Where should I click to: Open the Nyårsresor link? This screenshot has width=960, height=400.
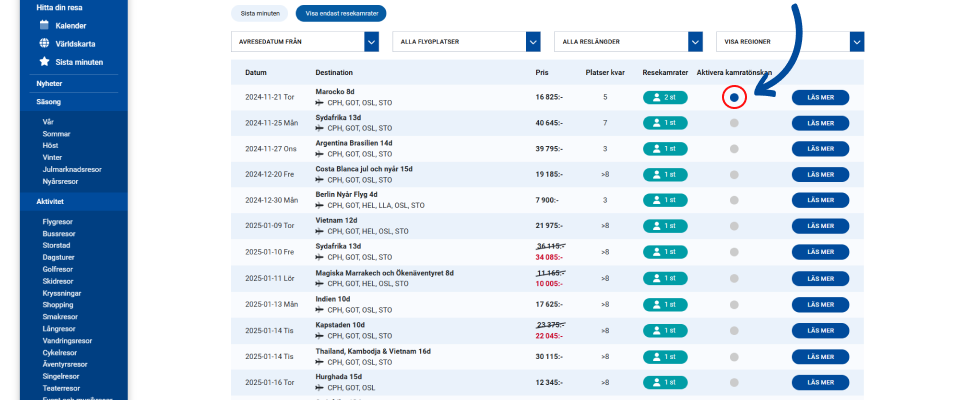pyautogui.click(x=61, y=181)
